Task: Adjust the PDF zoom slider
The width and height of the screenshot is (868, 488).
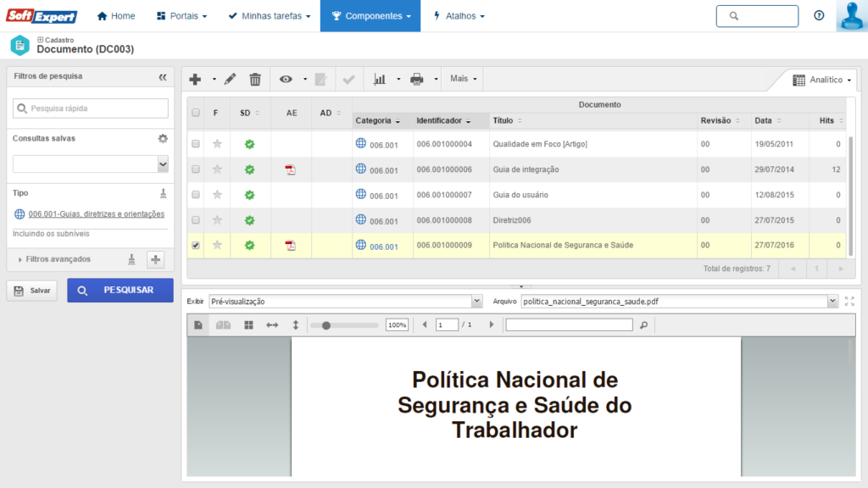Action: click(326, 324)
